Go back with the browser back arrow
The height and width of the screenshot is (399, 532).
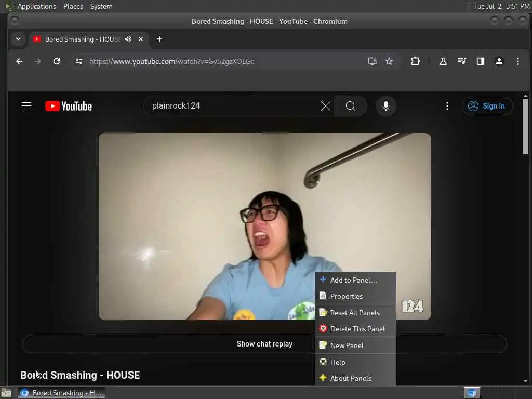click(19, 61)
